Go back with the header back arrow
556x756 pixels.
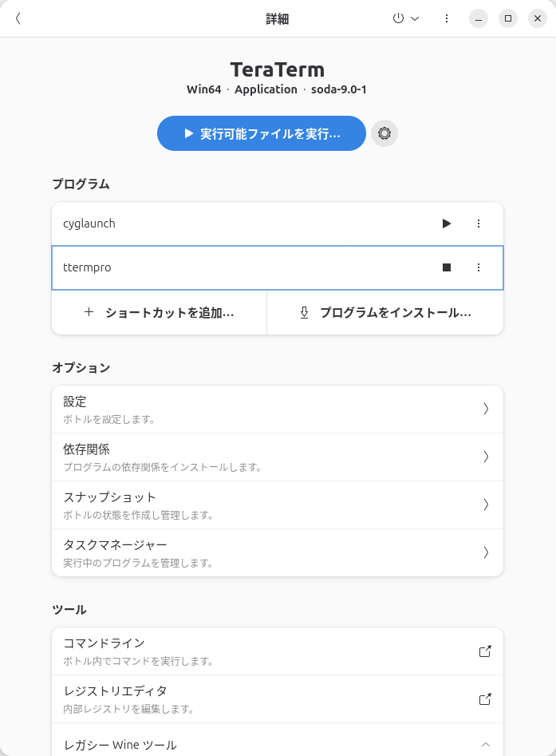coord(17,18)
